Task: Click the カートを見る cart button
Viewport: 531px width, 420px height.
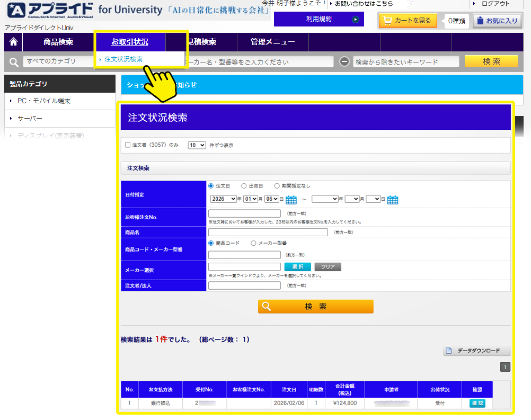Action: 408,21
